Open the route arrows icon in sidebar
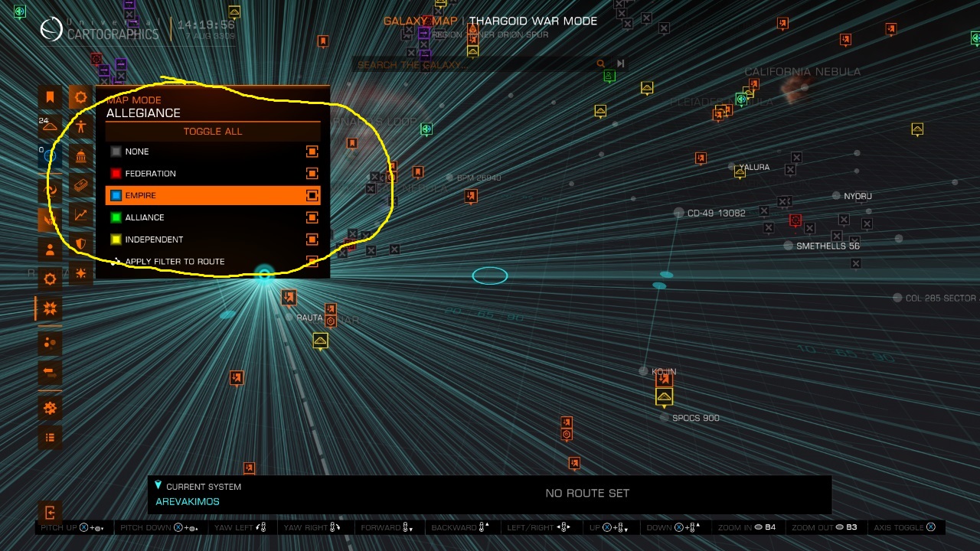 point(50,373)
